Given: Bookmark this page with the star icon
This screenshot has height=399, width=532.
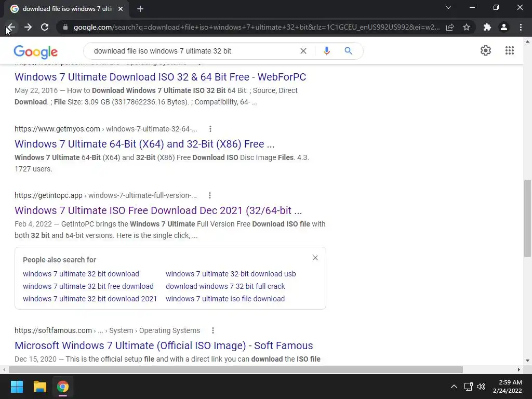Looking at the screenshot, I should point(467,27).
